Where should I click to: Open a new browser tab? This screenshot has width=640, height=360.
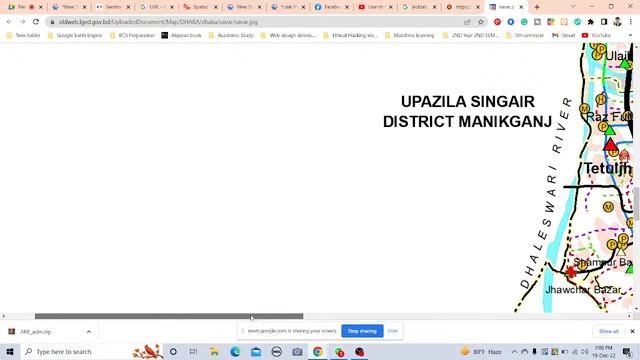point(537,7)
